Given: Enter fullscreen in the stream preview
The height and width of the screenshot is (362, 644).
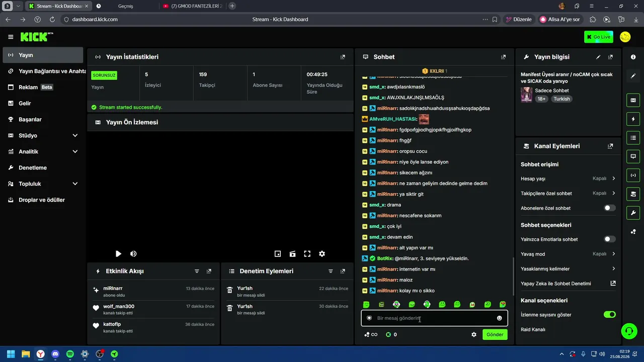Looking at the screenshot, I should coord(307,254).
